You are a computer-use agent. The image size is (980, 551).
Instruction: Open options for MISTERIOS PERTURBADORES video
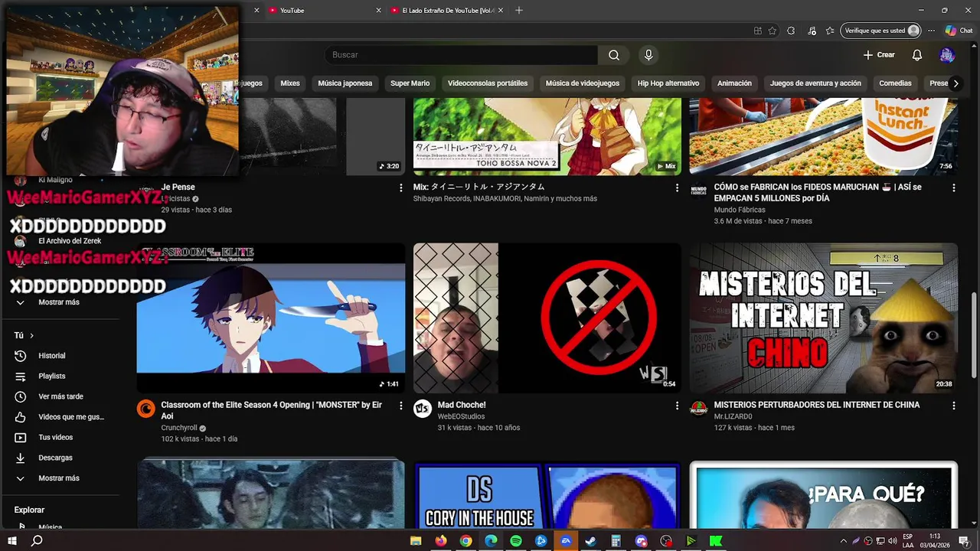click(954, 406)
